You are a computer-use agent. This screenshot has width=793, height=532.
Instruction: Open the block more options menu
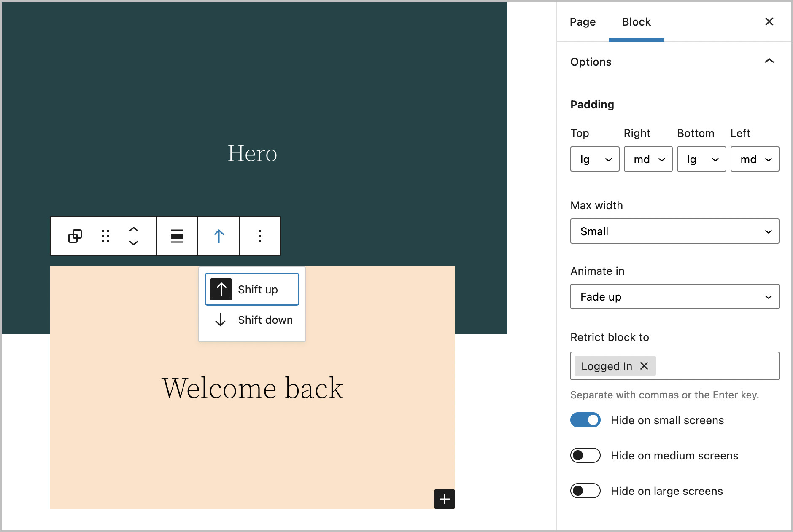coord(260,236)
